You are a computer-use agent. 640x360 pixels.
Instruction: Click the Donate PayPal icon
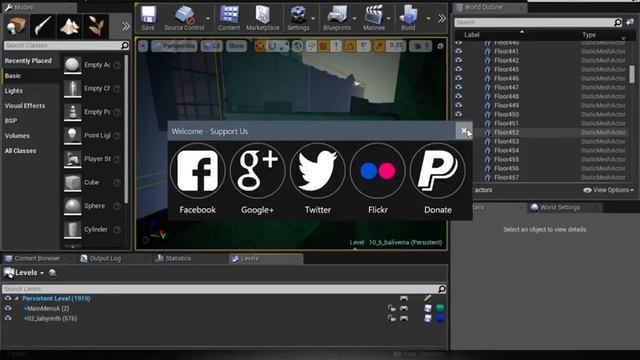tap(438, 171)
